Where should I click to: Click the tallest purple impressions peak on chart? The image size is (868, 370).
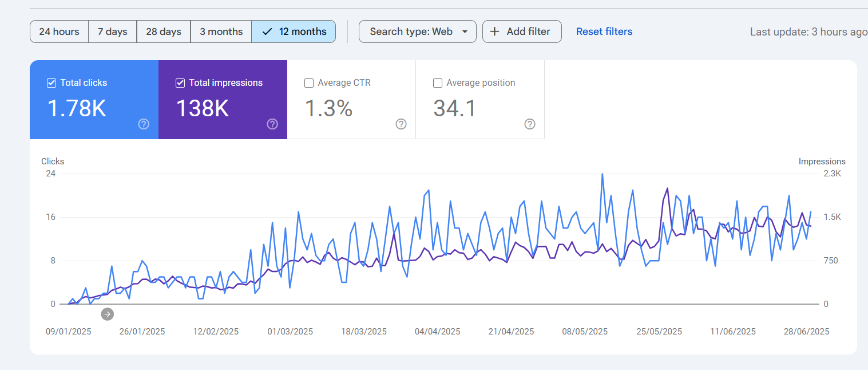pos(667,188)
